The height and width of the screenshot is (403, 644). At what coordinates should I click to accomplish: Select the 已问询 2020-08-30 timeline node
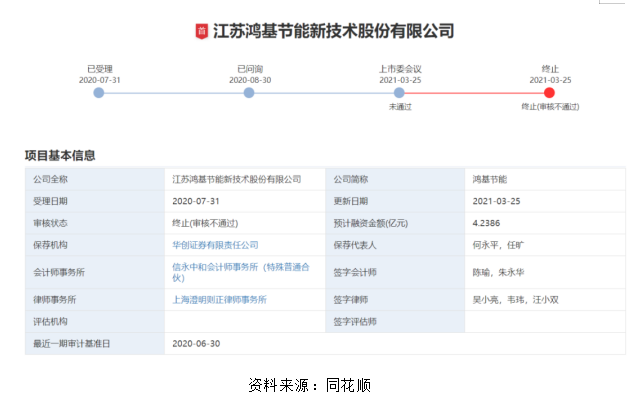point(249,93)
